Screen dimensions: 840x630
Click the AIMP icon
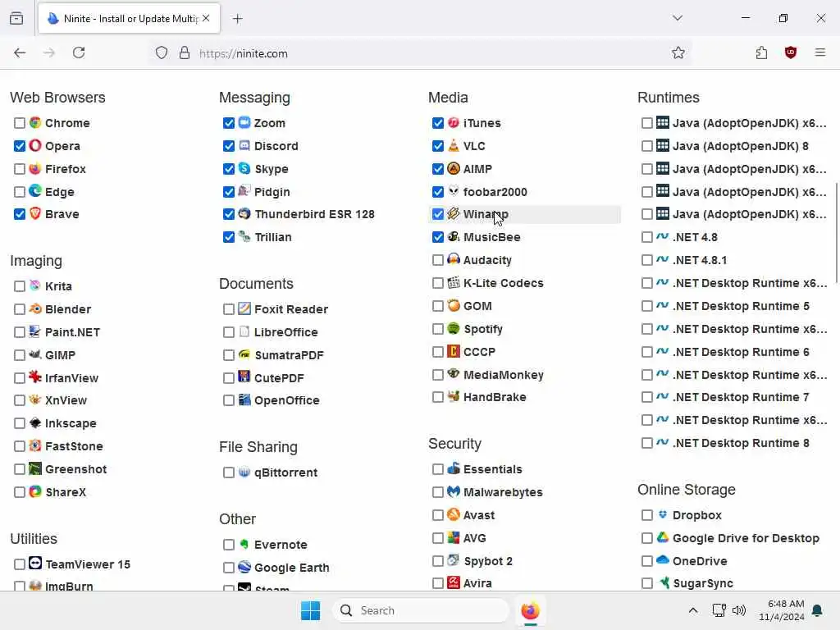tap(454, 168)
